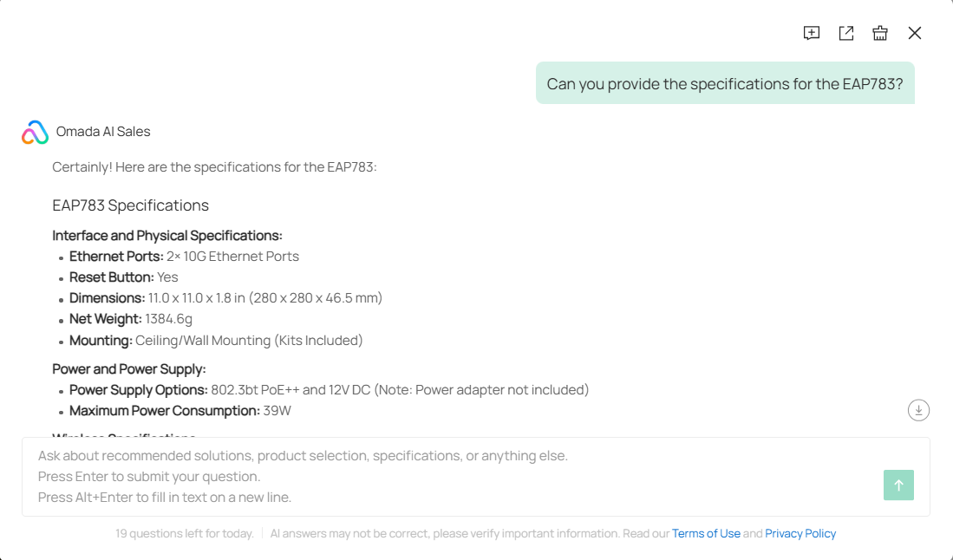Image resolution: width=953 pixels, height=560 pixels.
Task: Jump to bottom using the download-arrow button
Action: point(918,409)
